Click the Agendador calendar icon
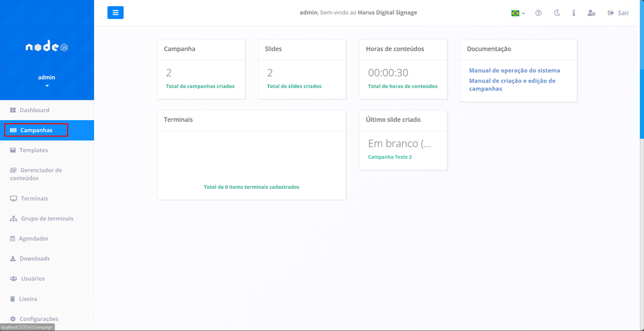The height and width of the screenshot is (331, 644). click(12, 239)
